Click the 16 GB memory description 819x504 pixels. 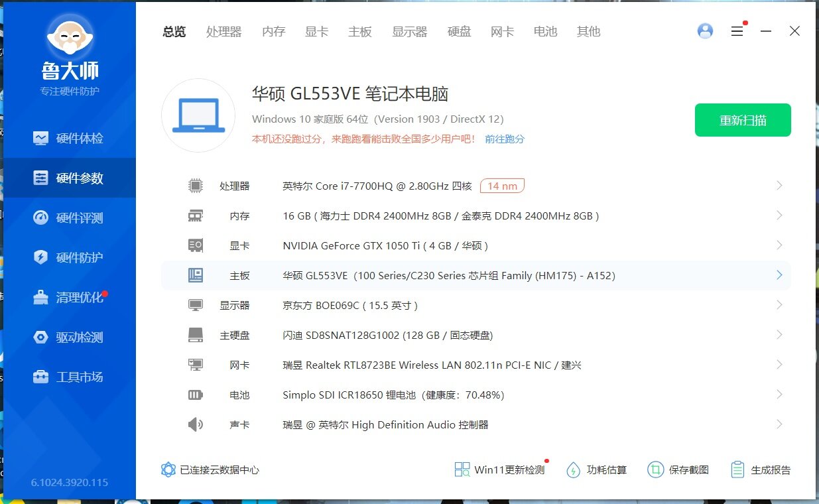pos(441,216)
